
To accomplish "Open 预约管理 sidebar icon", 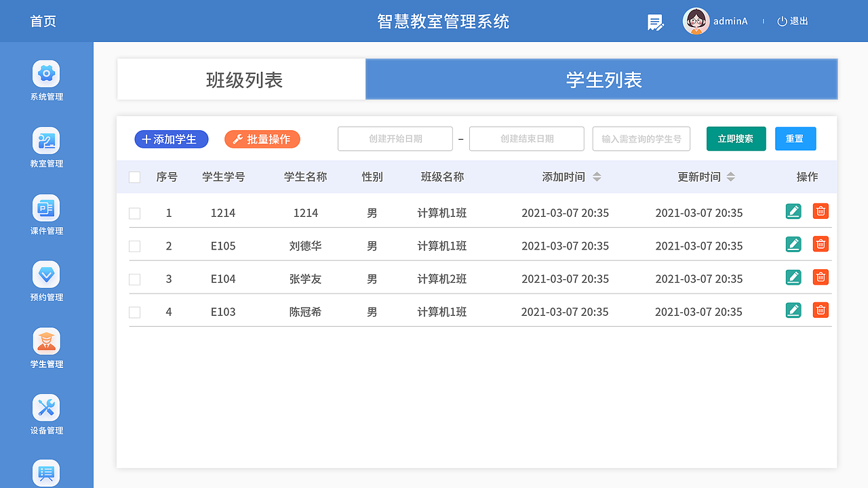I will [x=46, y=274].
